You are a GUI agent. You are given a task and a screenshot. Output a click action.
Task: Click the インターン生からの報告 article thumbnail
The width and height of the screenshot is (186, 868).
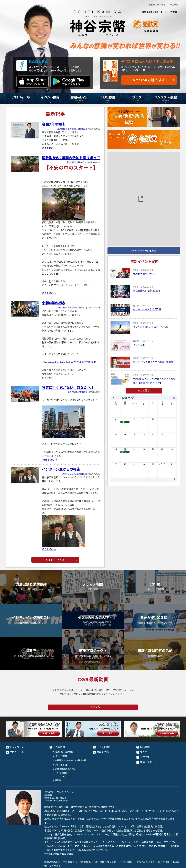[25, 475]
